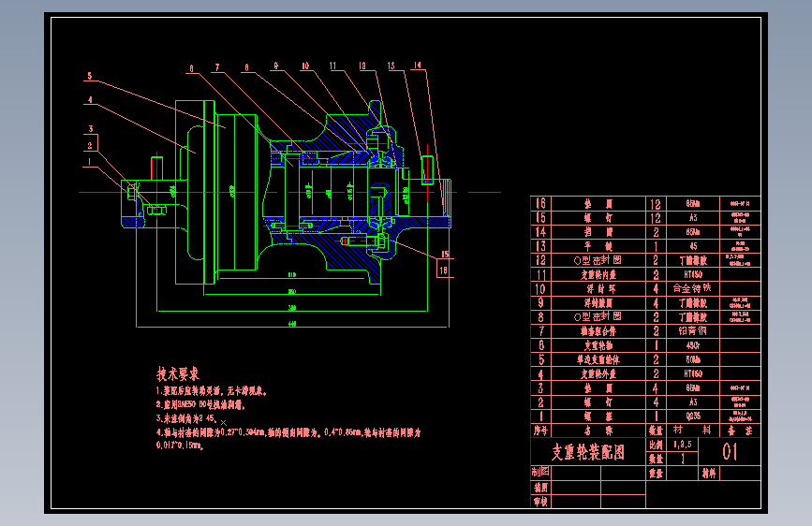812x526 pixels.
Task: Click the 技术要求 heading
Action: click(x=178, y=373)
